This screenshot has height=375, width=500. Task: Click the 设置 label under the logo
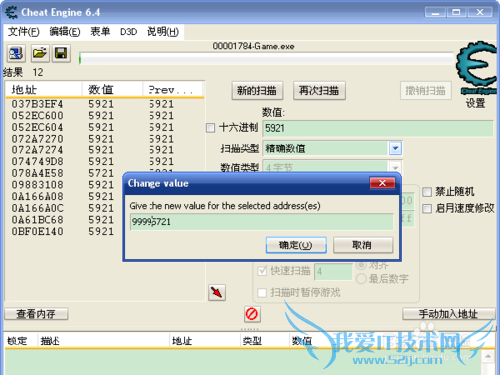[x=475, y=103]
